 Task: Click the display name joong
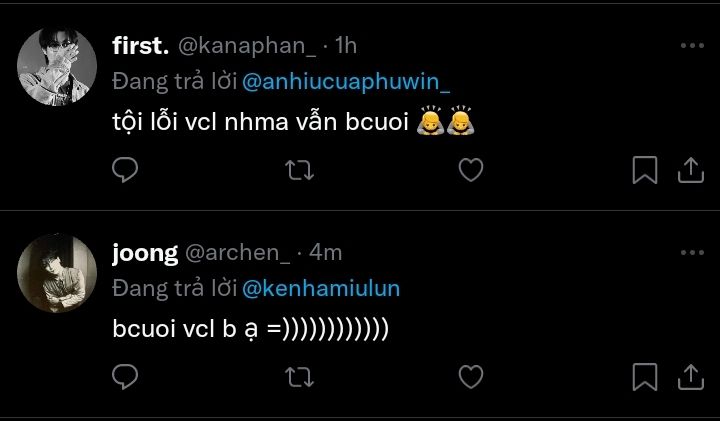[144, 253]
